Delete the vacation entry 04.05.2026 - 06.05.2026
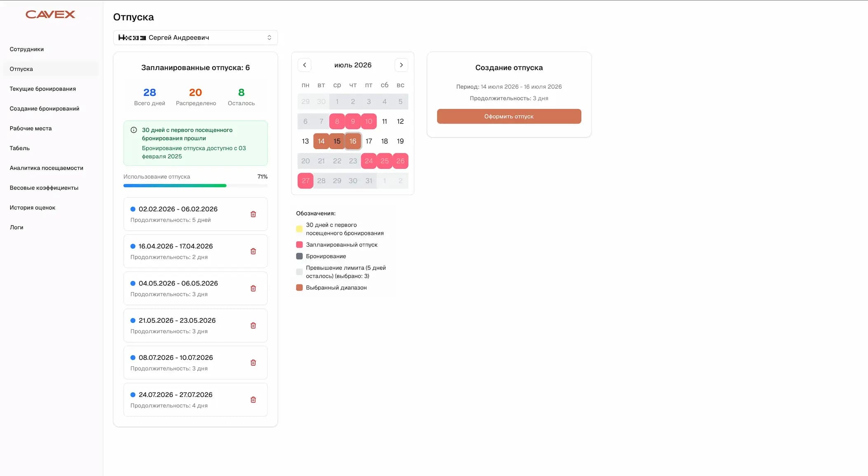868x476 pixels. tap(253, 288)
